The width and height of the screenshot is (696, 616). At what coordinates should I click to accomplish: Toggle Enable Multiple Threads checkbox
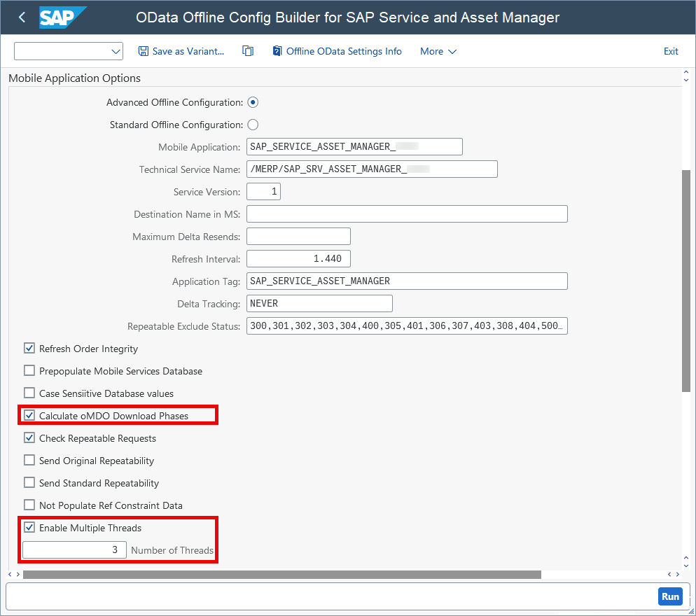click(x=29, y=528)
